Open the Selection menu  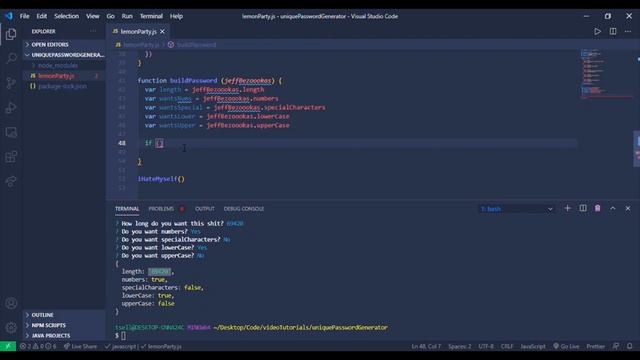pos(67,16)
